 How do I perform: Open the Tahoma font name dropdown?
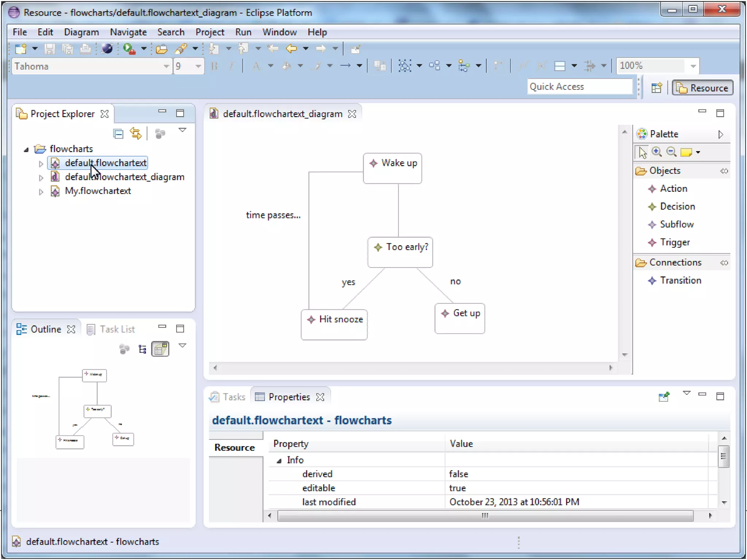166,66
